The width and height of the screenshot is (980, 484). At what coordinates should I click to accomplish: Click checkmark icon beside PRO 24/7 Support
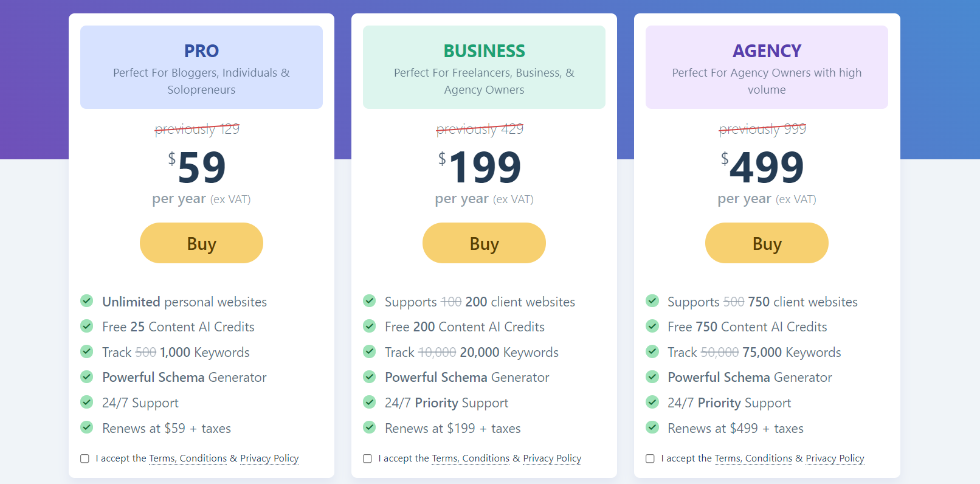tap(87, 402)
